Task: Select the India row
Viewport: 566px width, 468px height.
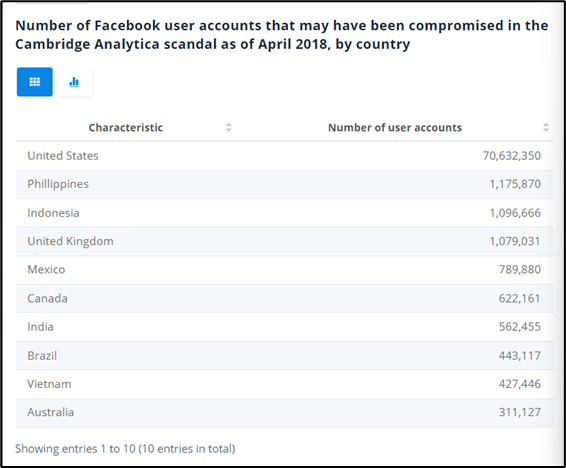Action: tap(284, 327)
